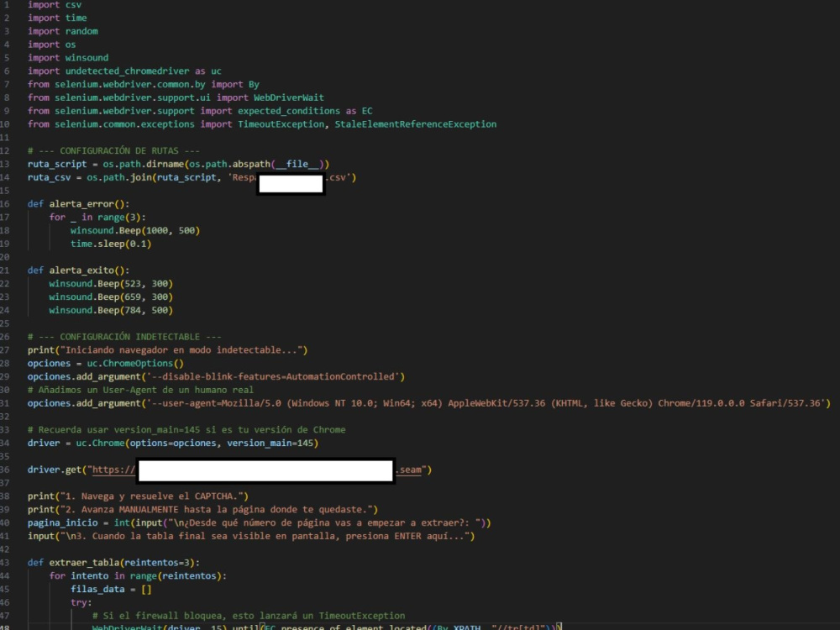Viewport: 840px width, 630px height.
Task: Click the "expected_conditions as EC" import line
Action: [x=200, y=111]
